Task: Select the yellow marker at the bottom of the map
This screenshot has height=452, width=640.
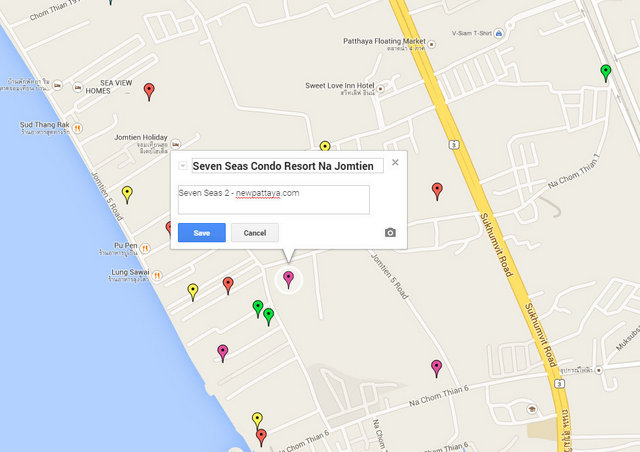Action: 257,420
